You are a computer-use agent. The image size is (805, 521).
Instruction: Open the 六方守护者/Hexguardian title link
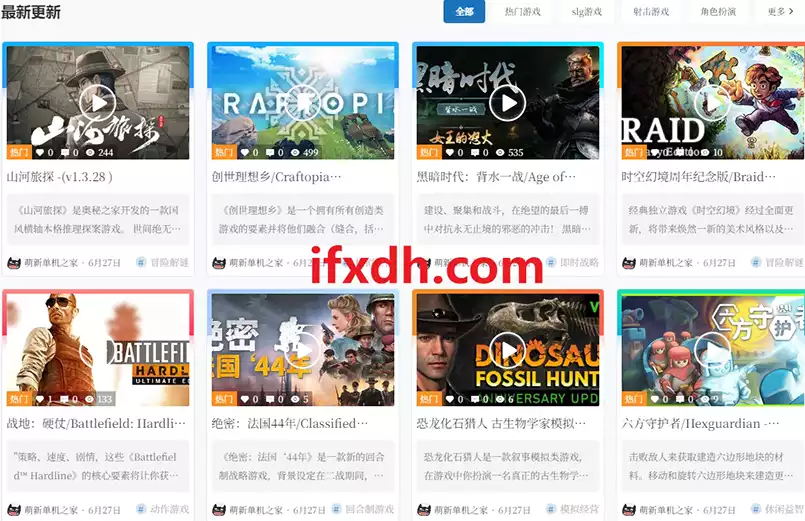(700, 423)
